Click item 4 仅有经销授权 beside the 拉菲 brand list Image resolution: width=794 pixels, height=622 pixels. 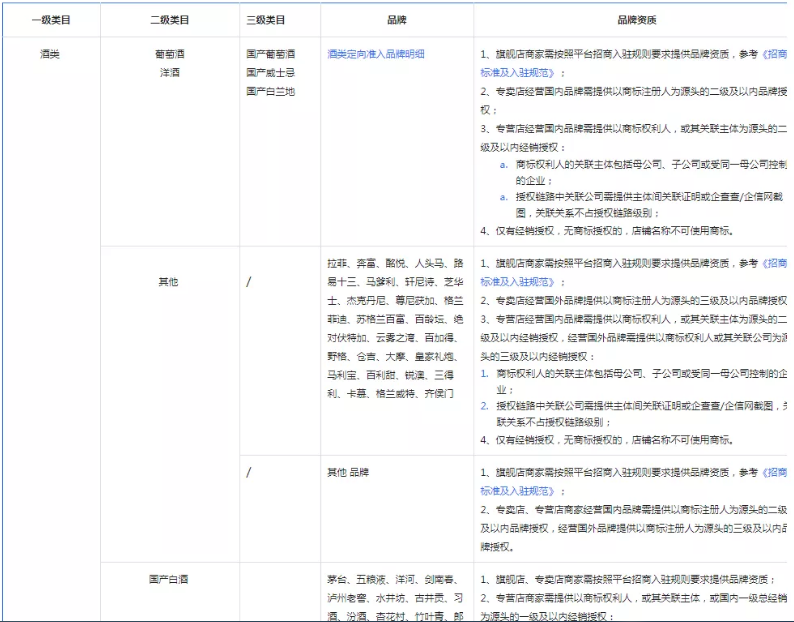(x=607, y=440)
